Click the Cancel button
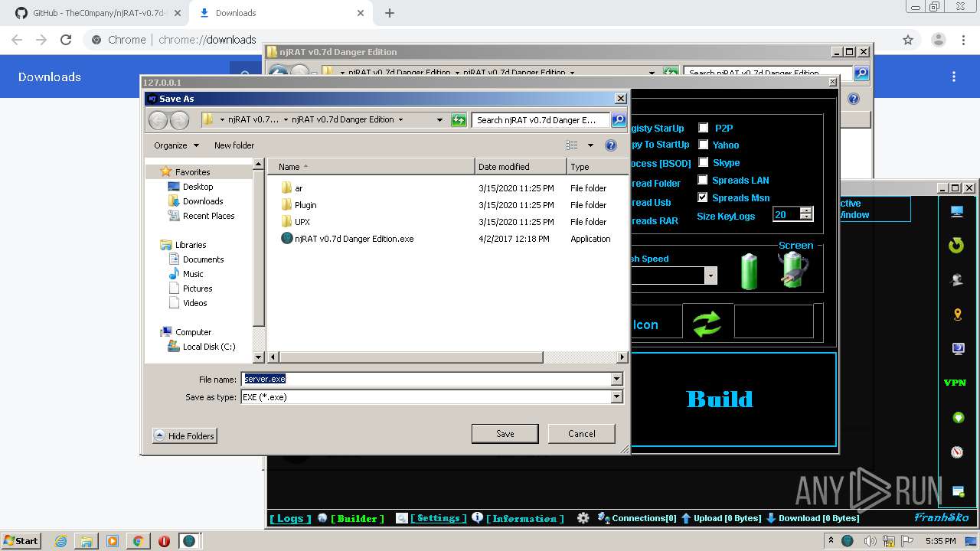The height and width of the screenshot is (551, 980). point(582,433)
